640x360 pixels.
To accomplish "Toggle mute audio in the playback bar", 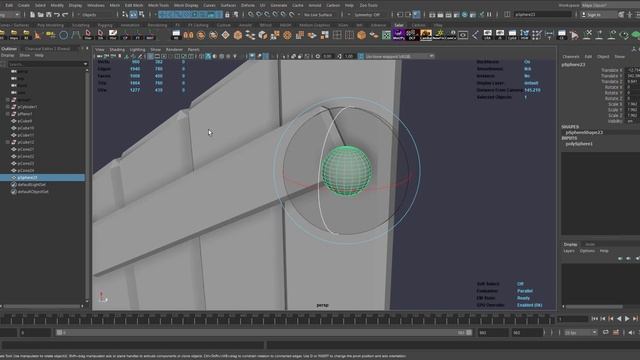I will [632, 333].
